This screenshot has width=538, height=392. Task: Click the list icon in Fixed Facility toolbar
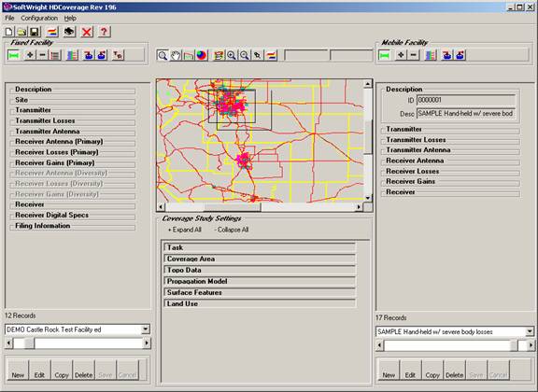tap(55, 55)
